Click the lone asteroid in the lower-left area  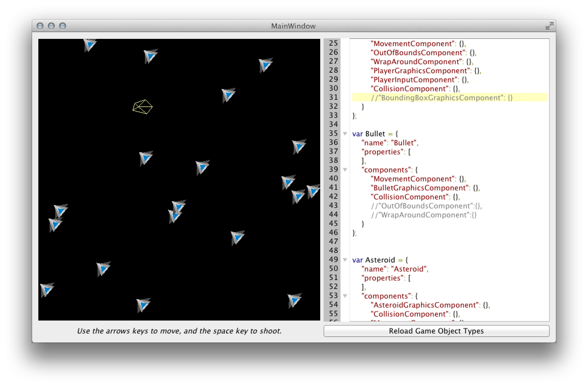coord(103,268)
